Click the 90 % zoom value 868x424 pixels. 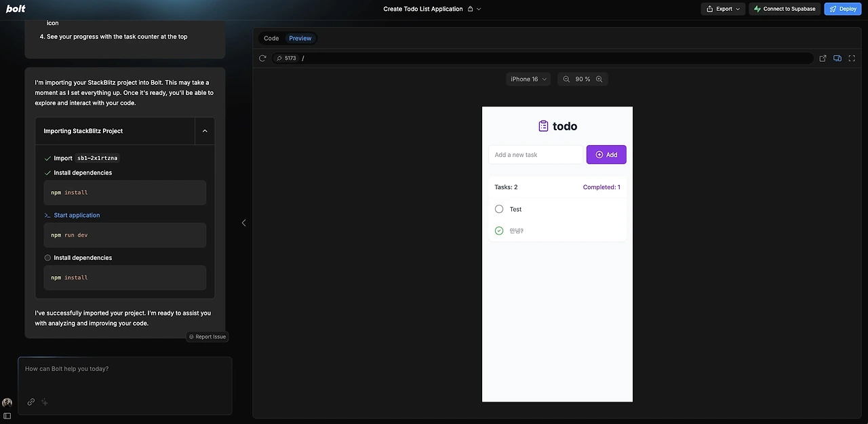(x=583, y=79)
